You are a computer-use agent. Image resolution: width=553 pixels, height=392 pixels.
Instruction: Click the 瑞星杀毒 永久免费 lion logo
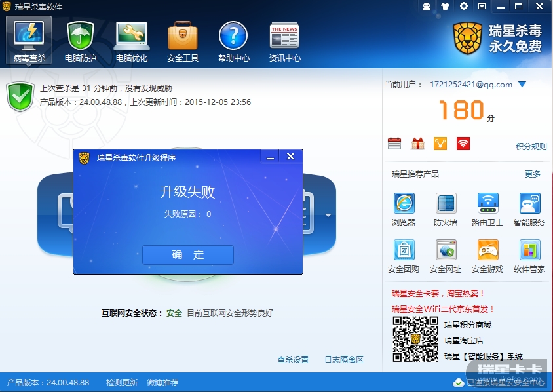(497, 39)
